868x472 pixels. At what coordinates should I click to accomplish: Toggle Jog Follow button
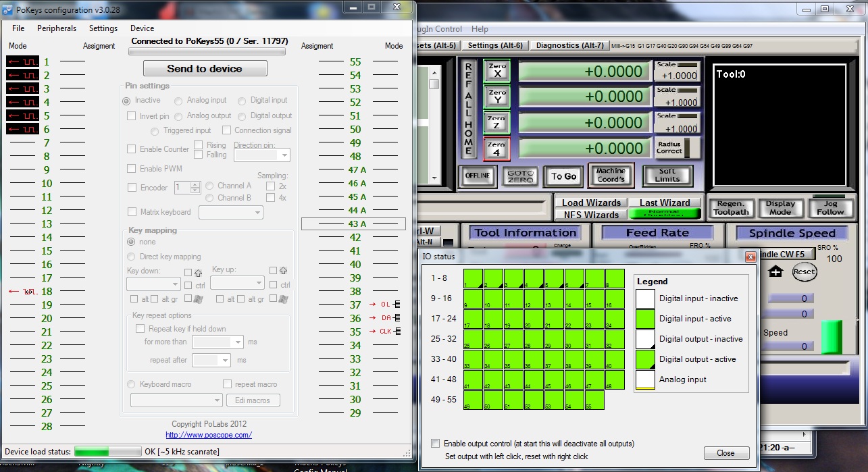click(x=830, y=208)
